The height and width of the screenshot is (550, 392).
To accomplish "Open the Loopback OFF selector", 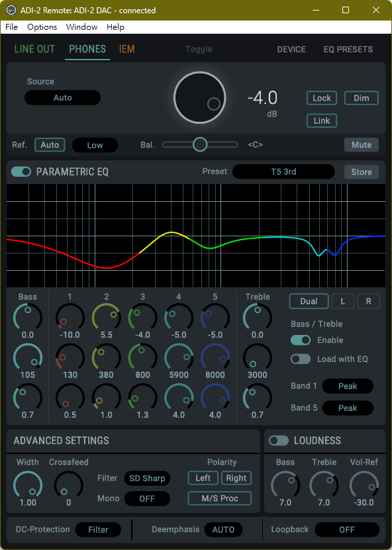I will click(x=347, y=529).
